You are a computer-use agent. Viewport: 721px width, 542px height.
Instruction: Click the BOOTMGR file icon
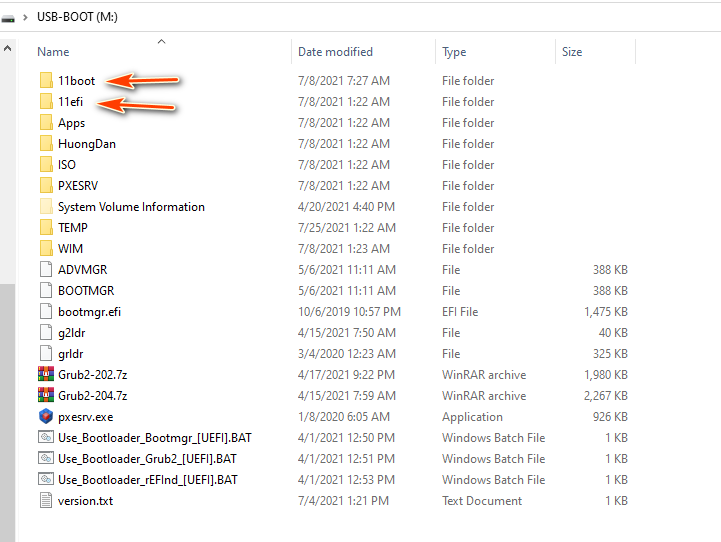coord(46,291)
